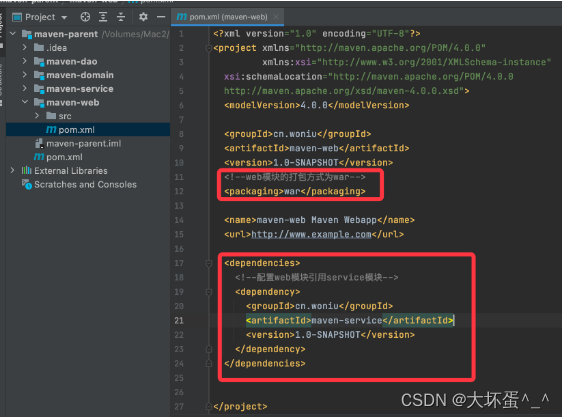The height and width of the screenshot is (419, 565).
Task: Select the .idea folder row
Action: click(x=88, y=48)
